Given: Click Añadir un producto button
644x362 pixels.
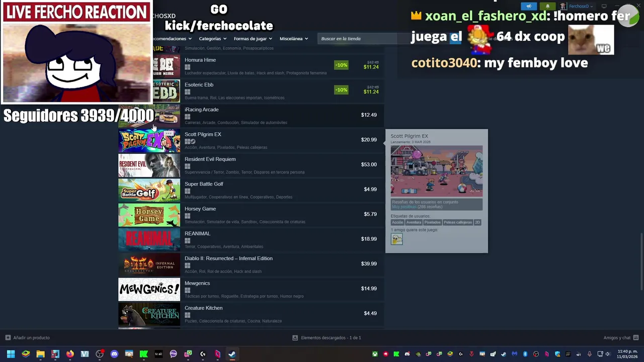Looking at the screenshot, I should point(27,338).
